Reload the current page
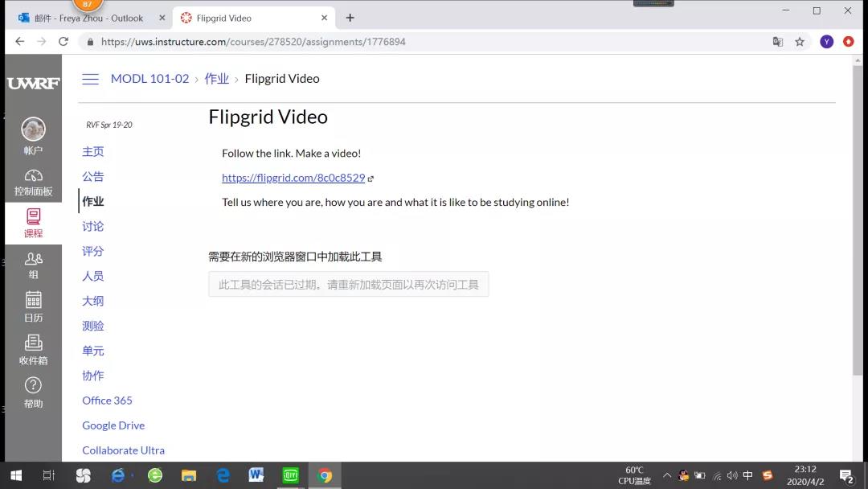The image size is (868, 489). click(x=63, y=42)
